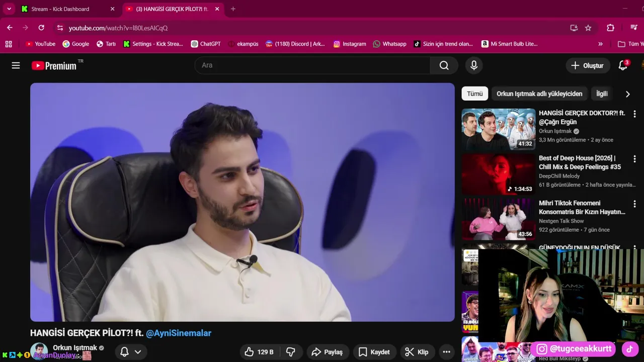Open ekampüs bookmark
Image resolution: width=644 pixels, height=362 pixels.
(x=243, y=44)
